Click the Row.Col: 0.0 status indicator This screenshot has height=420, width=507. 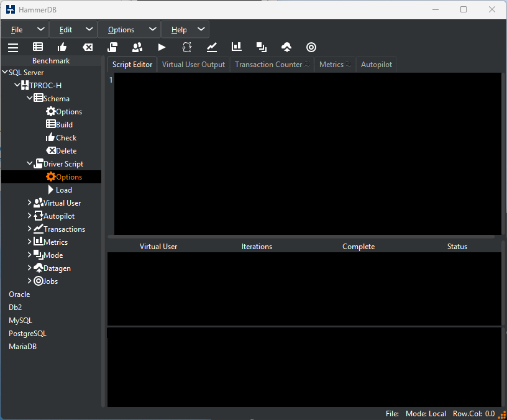click(473, 414)
